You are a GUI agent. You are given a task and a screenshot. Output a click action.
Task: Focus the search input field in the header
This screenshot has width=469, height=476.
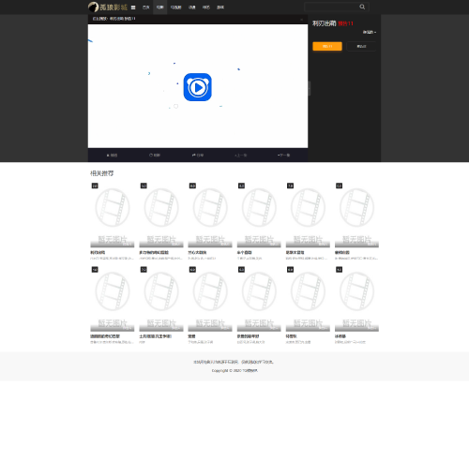click(x=331, y=7)
